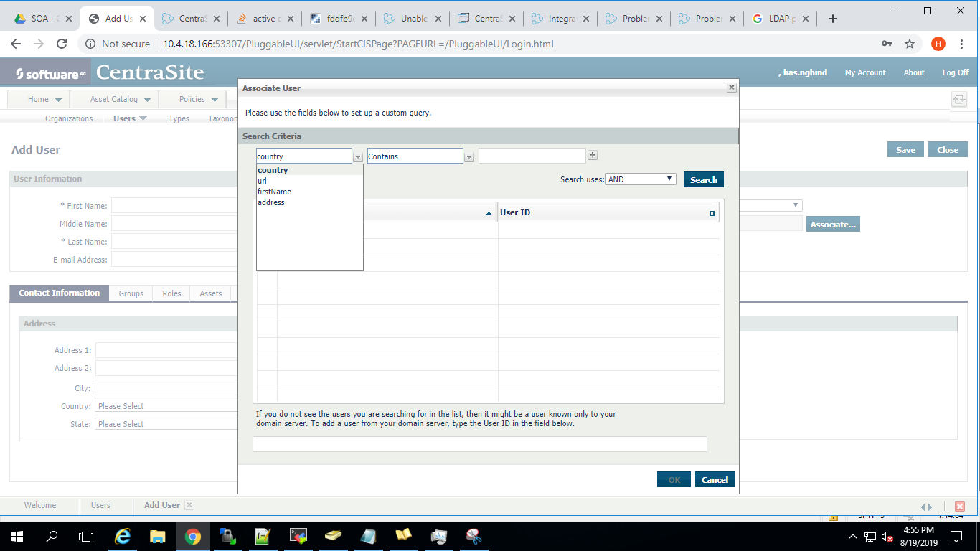Click the First Name input field
The image size is (980, 551).
click(x=174, y=206)
